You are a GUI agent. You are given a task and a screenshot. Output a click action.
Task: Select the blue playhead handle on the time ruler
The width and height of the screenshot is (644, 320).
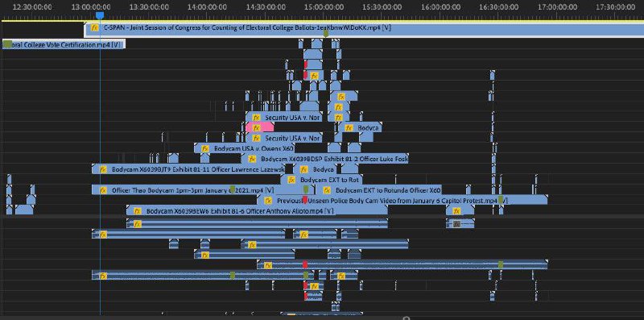[x=100, y=15]
